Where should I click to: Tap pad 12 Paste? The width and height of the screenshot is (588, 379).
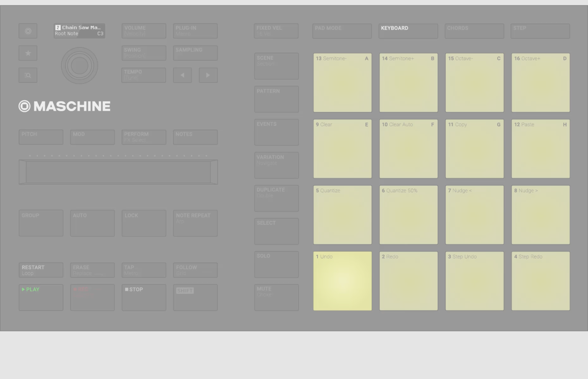pyautogui.click(x=541, y=149)
